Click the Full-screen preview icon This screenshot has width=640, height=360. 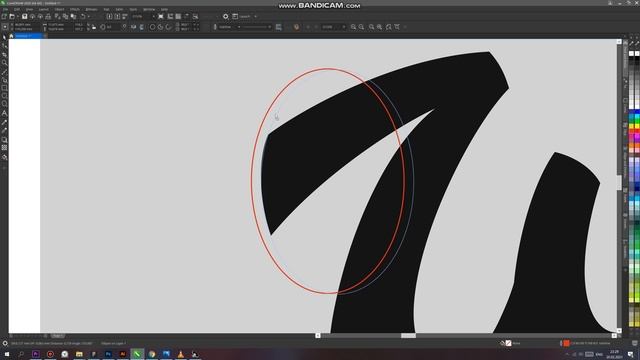coord(161,16)
